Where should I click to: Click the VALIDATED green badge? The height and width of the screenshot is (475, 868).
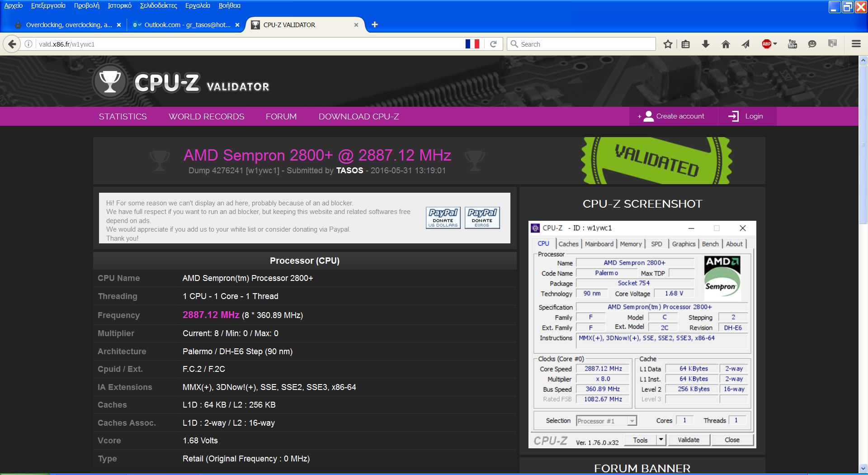[x=656, y=161]
